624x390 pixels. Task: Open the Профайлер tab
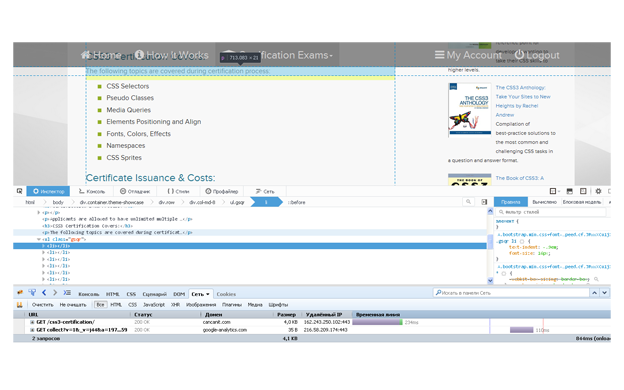(221, 191)
